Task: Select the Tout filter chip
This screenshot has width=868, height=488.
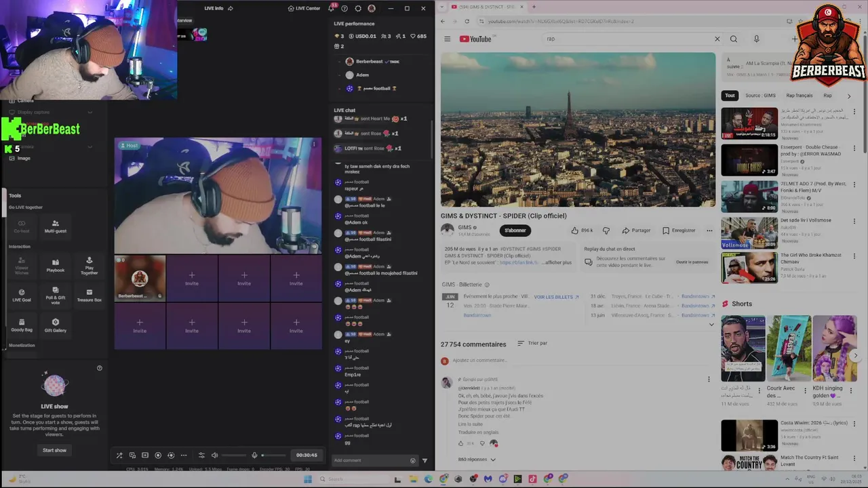Action: pyautogui.click(x=730, y=96)
